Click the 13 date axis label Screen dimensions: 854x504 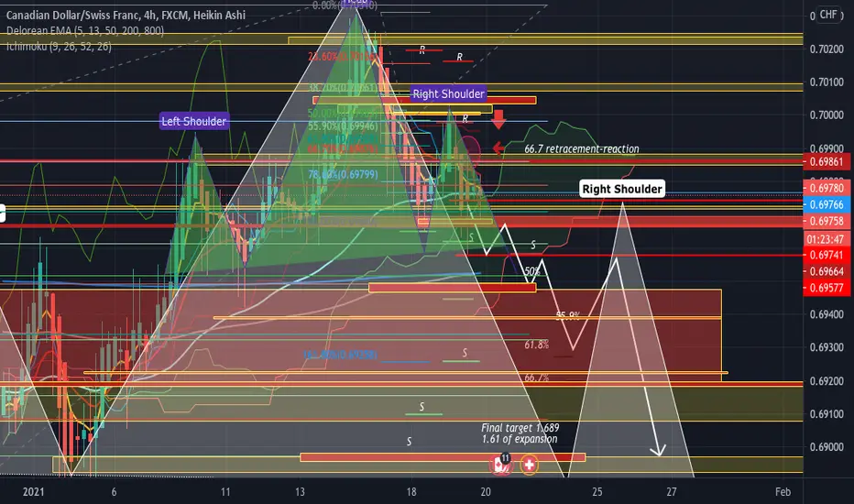coord(300,492)
